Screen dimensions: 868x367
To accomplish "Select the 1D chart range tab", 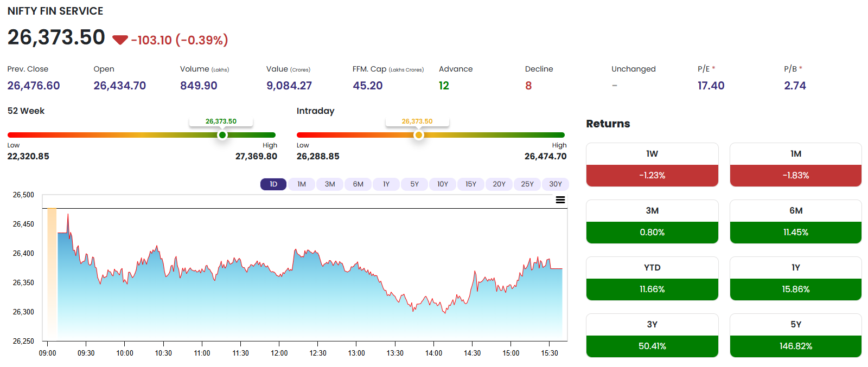I will click(273, 184).
